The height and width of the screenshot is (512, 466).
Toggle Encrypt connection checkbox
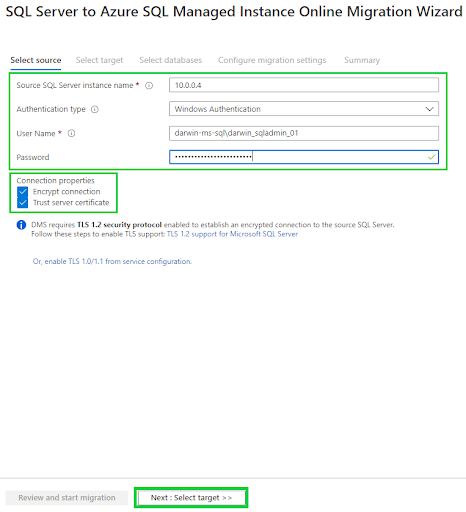pos(23,192)
